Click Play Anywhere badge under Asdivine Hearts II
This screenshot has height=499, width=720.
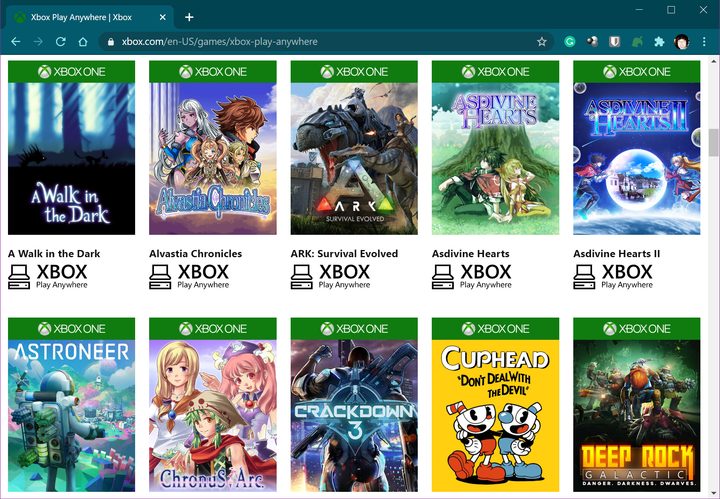pos(613,277)
